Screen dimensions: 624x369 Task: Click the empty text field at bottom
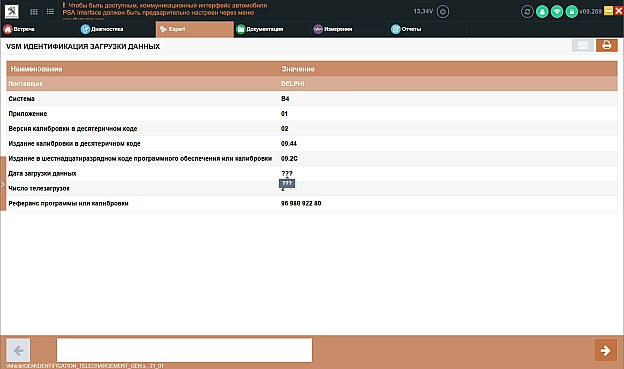pyautogui.click(x=184, y=350)
